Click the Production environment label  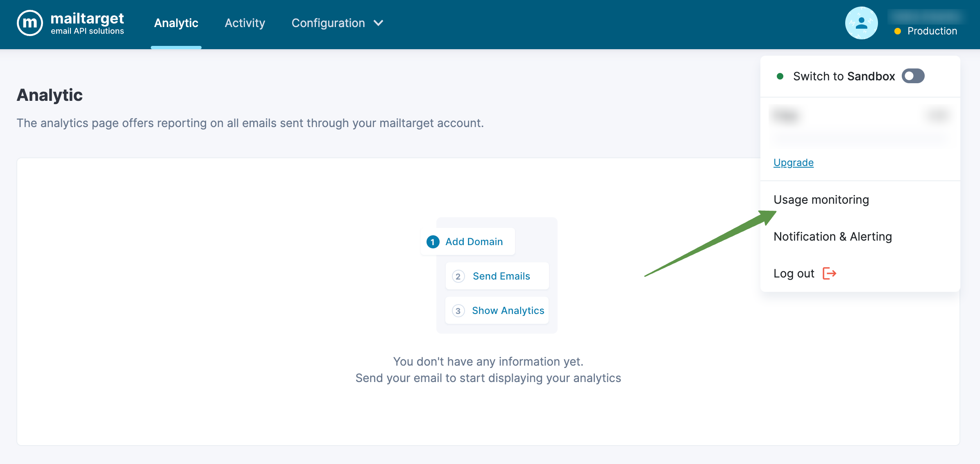coord(932,31)
